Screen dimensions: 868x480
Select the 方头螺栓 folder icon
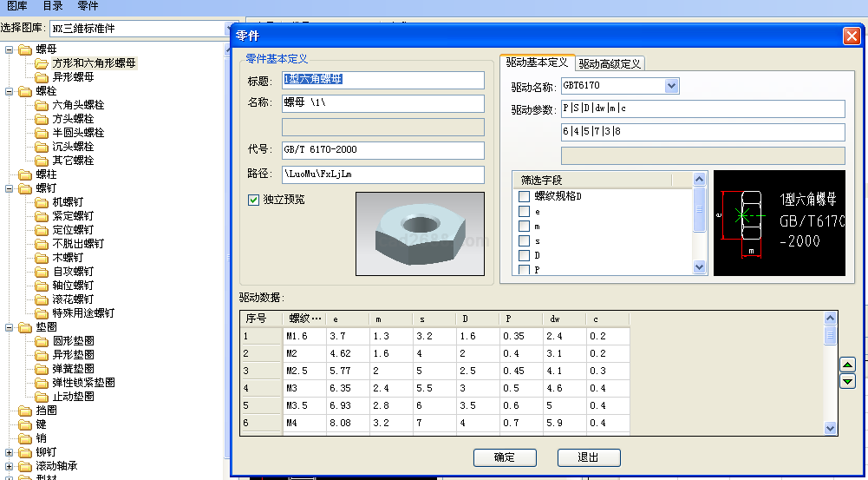(42, 119)
